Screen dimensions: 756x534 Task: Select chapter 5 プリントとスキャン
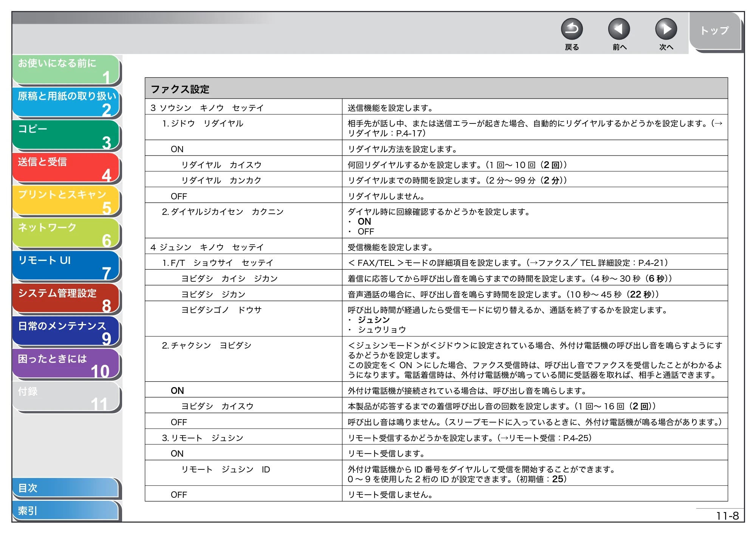pyautogui.click(x=67, y=201)
